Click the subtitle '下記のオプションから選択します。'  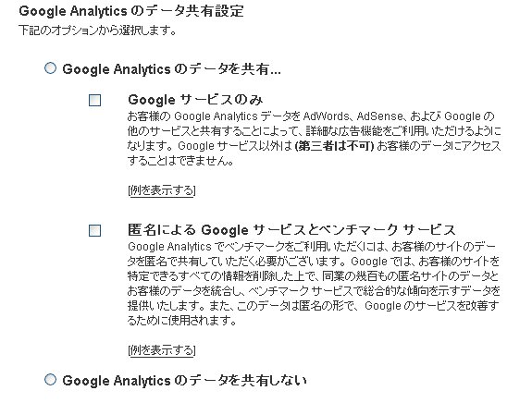coord(98,31)
